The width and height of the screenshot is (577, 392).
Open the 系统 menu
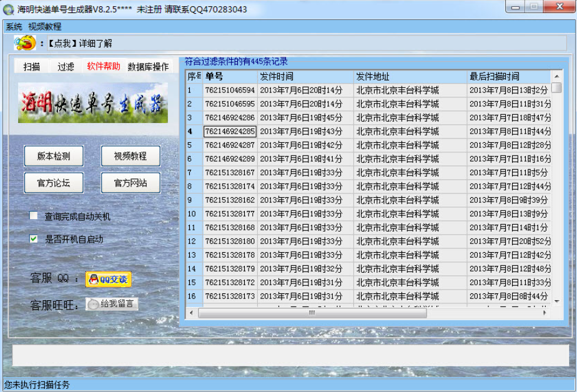click(14, 27)
